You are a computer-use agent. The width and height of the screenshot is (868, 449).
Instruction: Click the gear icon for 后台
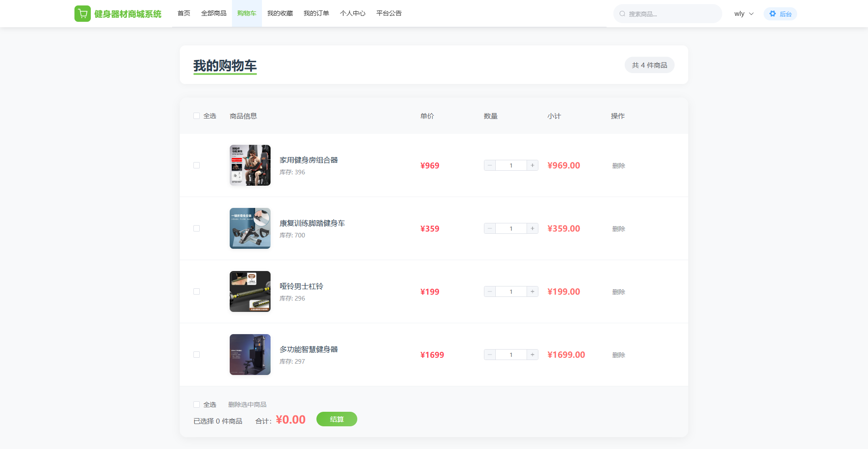(x=773, y=14)
